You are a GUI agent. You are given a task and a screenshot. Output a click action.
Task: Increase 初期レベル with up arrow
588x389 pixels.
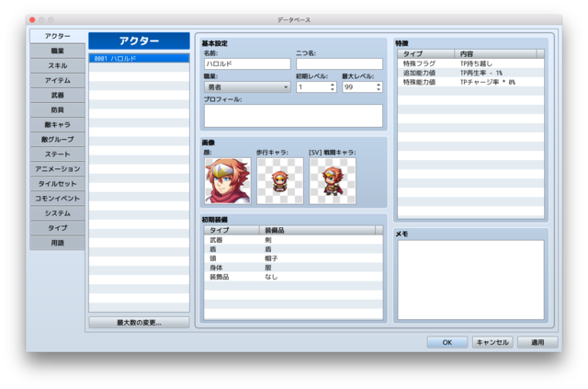(333, 85)
